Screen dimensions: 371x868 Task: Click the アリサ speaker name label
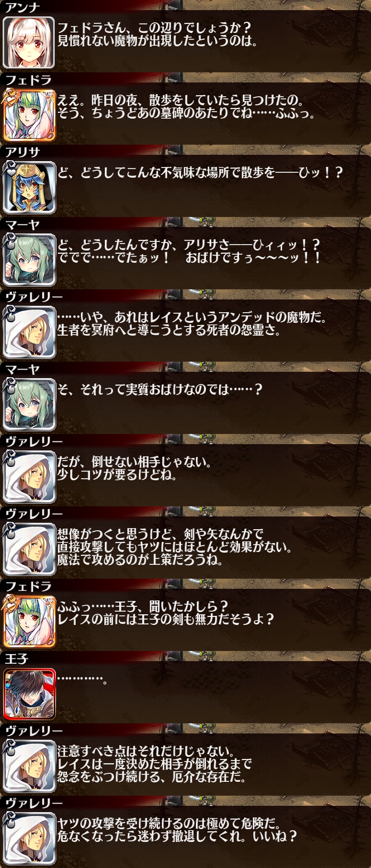[x=22, y=152]
